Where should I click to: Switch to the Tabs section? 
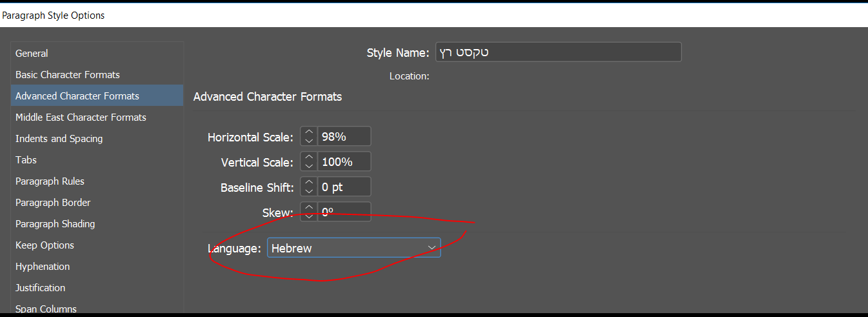pyautogui.click(x=26, y=160)
